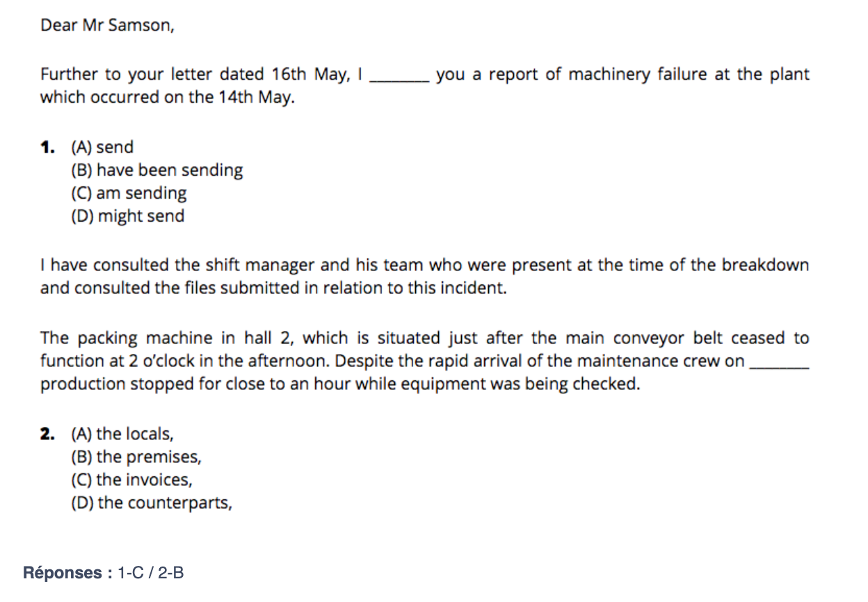868x602 pixels.
Task: Click the line starting "production stopped for close"
Action: point(339,384)
